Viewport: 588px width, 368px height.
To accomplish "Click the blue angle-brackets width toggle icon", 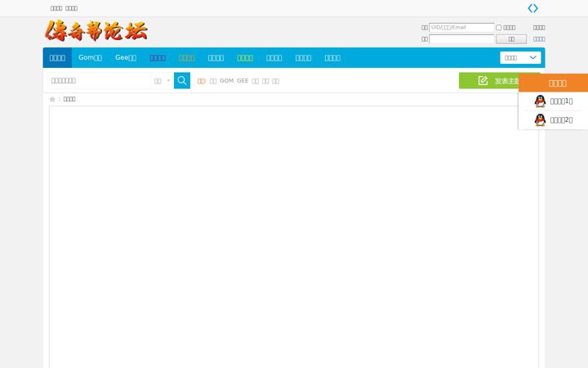I will [532, 8].
